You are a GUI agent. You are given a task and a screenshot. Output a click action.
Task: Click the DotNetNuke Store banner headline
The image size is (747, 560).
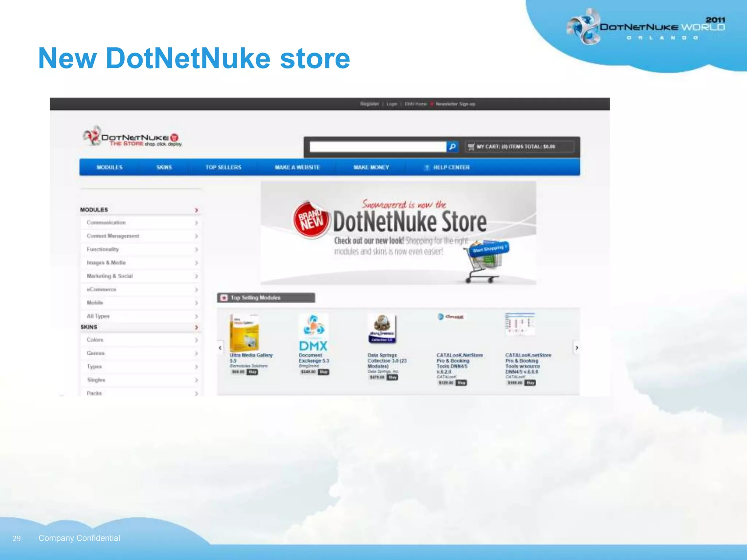[x=410, y=222]
